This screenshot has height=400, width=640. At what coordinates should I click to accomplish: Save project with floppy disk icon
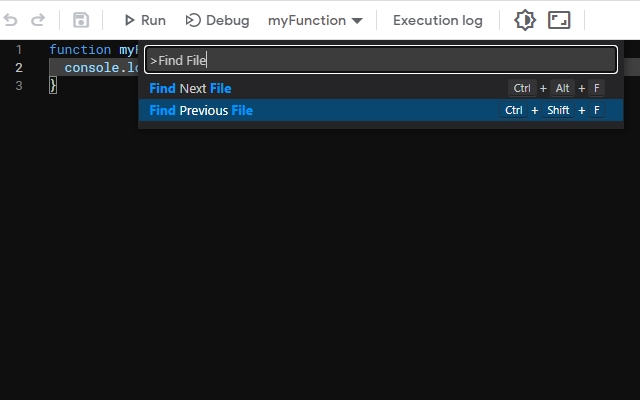(81, 20)
